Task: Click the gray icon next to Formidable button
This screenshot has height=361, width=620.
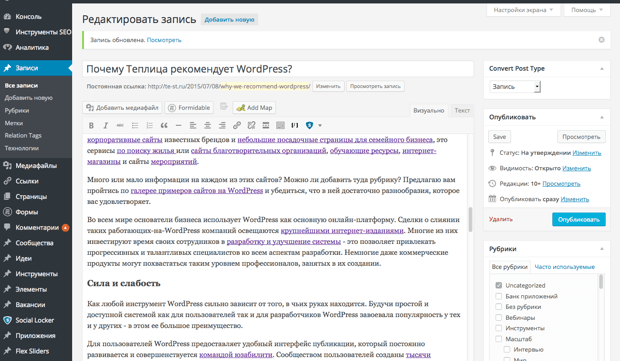Action: (x=224, y=107)
